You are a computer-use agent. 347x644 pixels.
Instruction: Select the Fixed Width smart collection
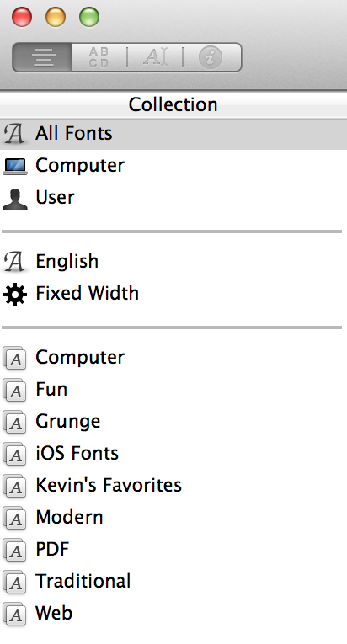click(173, 293)
